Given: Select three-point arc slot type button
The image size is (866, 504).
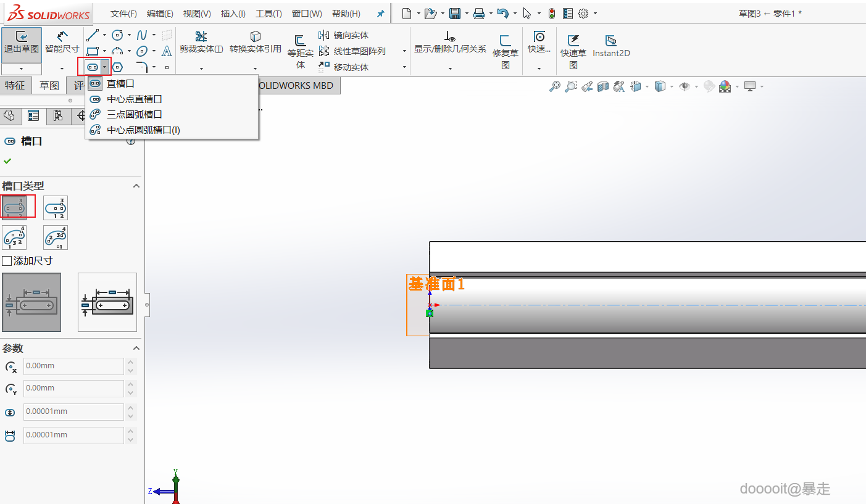Looking at the screenshot, I should pyautogui.click(x=14, y=238).
